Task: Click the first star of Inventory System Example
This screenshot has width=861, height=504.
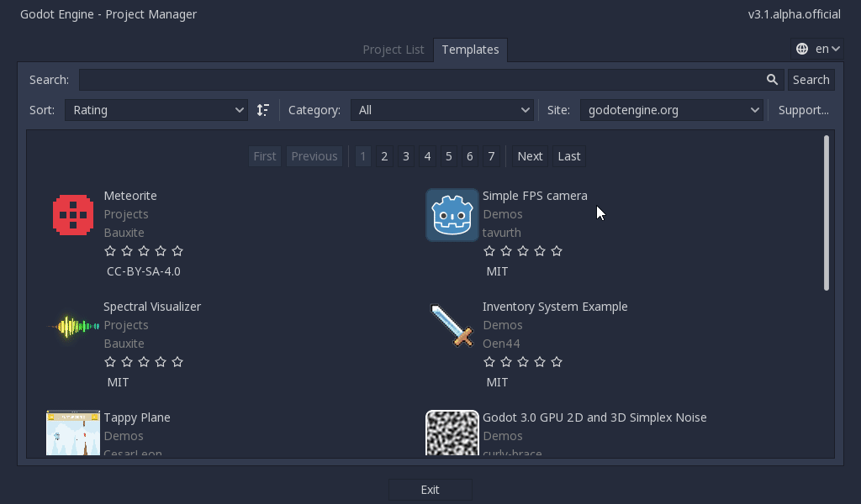Action: click(x=489, y=362)
